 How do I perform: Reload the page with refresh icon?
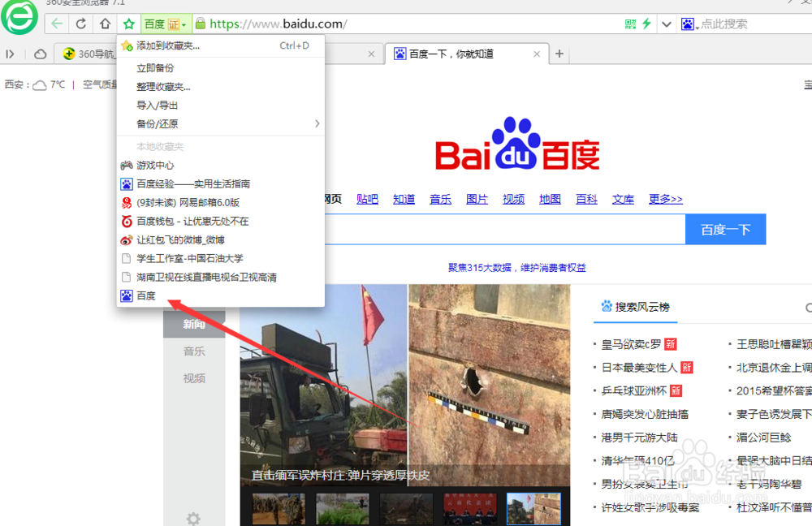coord(80,24)
